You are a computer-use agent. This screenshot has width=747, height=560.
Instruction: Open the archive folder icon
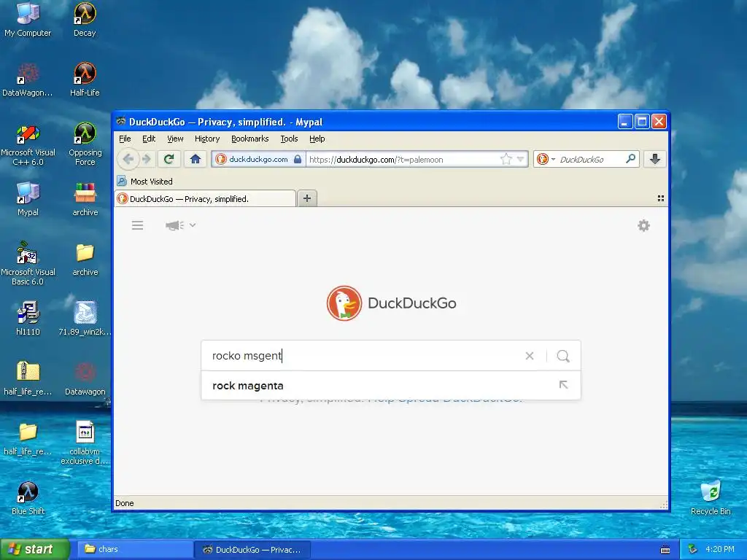pos(85,259)
